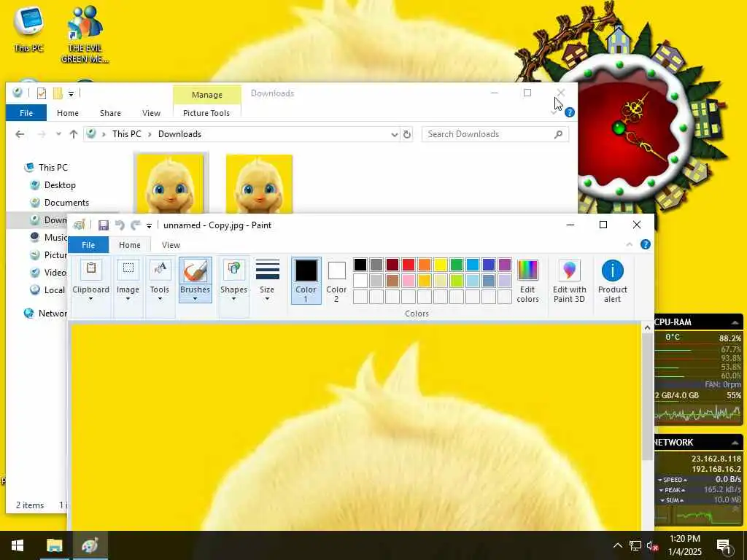Pick the red color swatch

pyautogui.click(x=409, y=264)
